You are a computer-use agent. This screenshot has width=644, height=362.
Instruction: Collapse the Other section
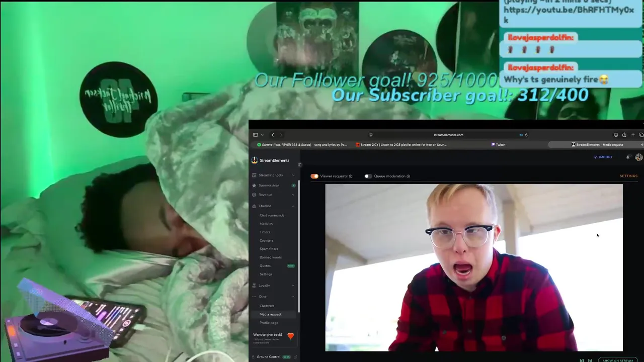tap(274, 297)
